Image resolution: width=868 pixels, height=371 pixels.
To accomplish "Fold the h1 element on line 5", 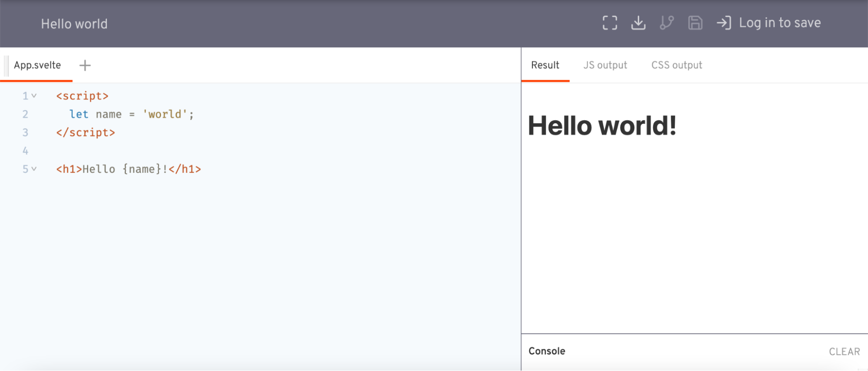I will coord(34,169).
